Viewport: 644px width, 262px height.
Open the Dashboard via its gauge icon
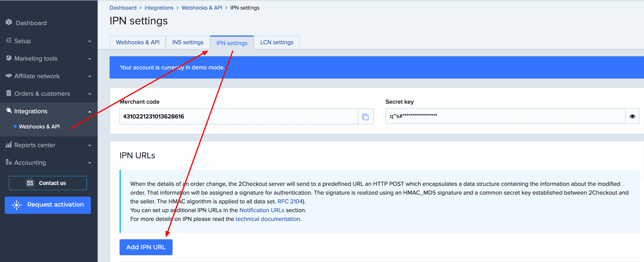click(x=9, y=23)
